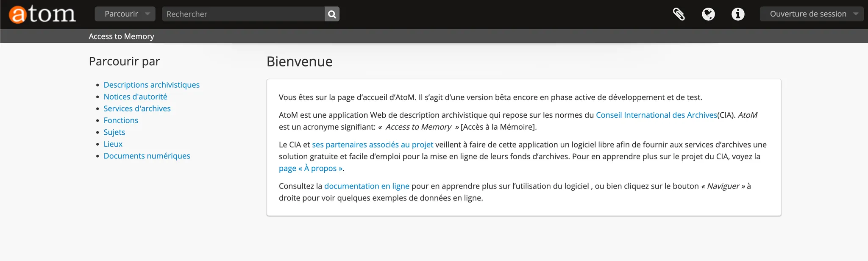Browse Notices d'autorité
The image size is (868, 261).
(135, 97)
